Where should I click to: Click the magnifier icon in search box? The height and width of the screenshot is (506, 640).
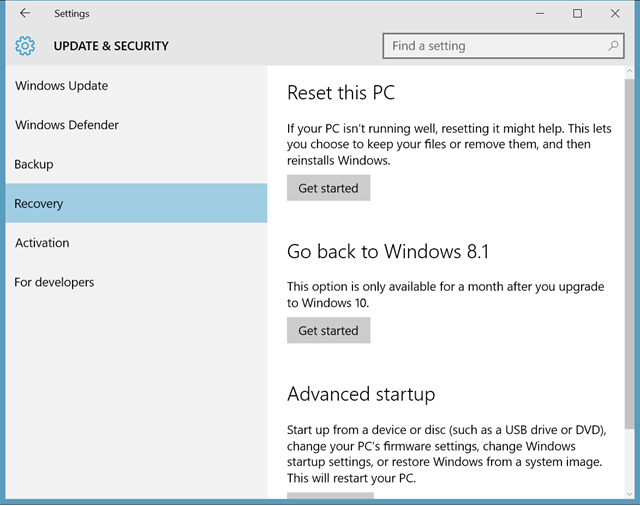tap(613, 46)
